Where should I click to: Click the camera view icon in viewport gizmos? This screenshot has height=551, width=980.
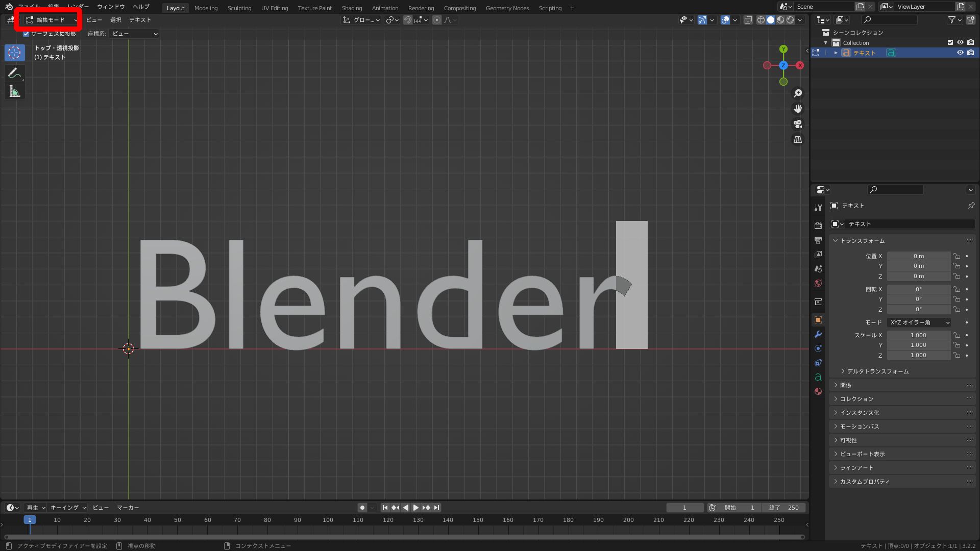(x=797, y=124)
